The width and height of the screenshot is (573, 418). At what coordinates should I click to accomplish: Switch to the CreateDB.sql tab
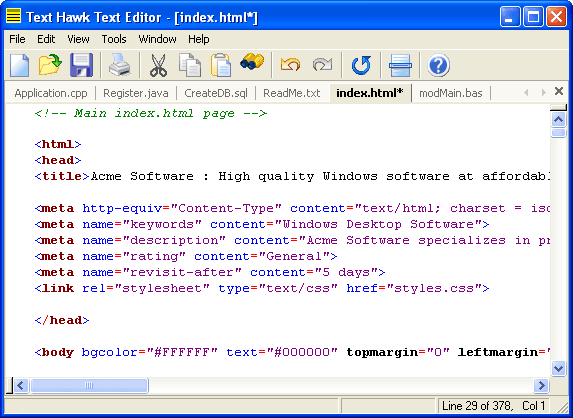tap(216, 93)
